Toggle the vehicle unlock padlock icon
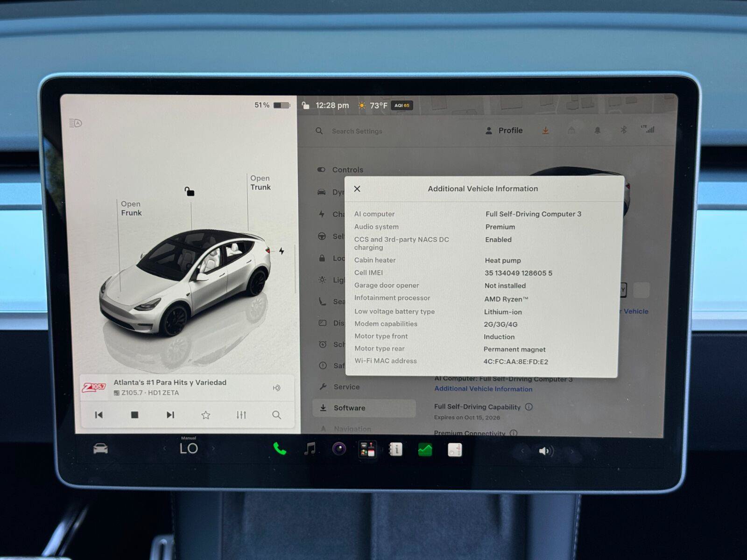The width and height of the screenshot is (747, 560). (189, 191)
